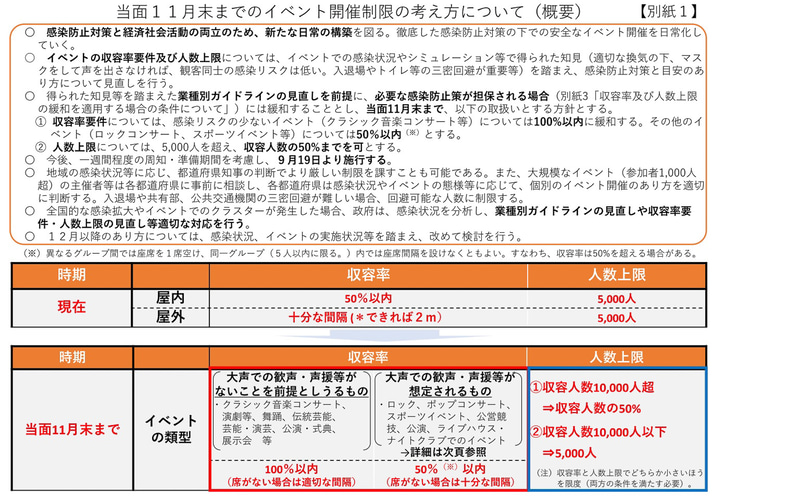
Task: Click bold '100%以内' in the summary paragraph
Action: pyautogui.click(x=558, y=122)
